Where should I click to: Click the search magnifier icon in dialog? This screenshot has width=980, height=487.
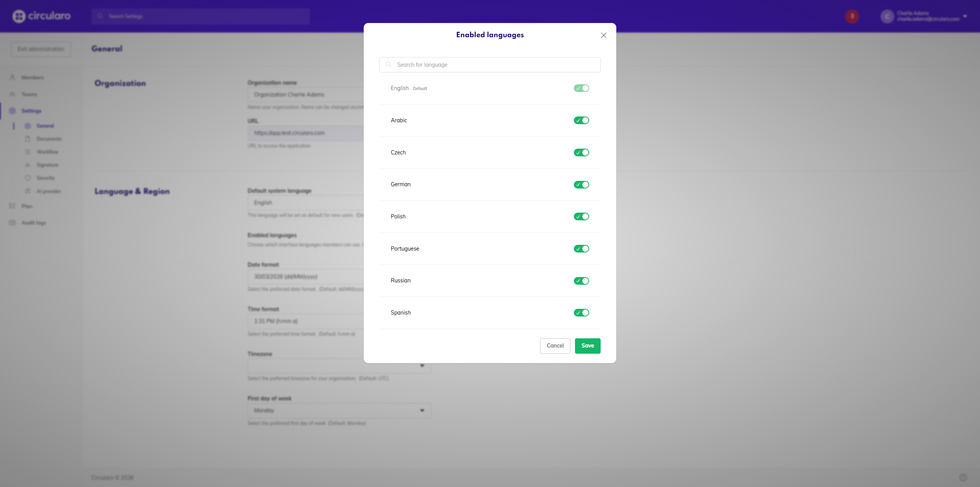pyautogui.click(x=388, y=64)
